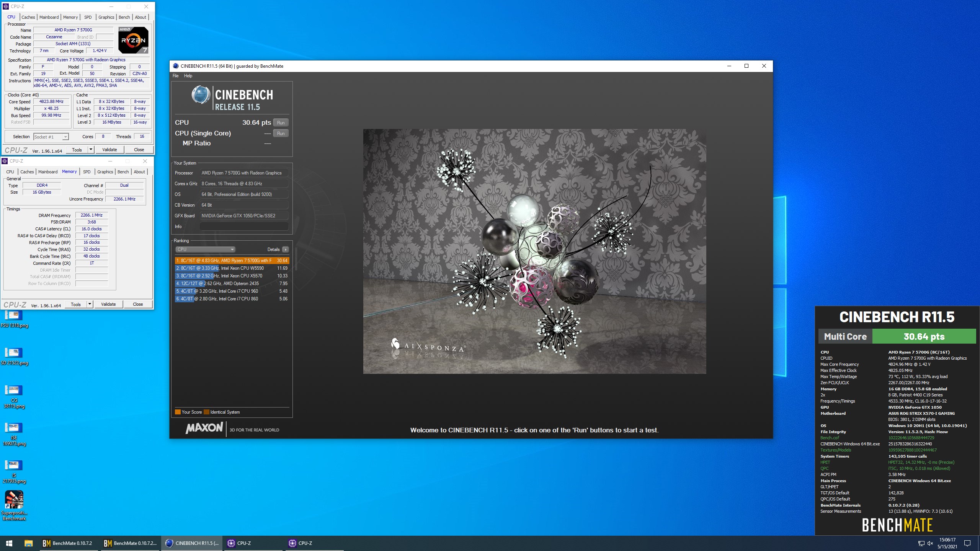Click the Ryzen 7 logo in CPU-Z
Image resolution: width=980 pixels, height=551 pixels.
(x=133, y=40)
